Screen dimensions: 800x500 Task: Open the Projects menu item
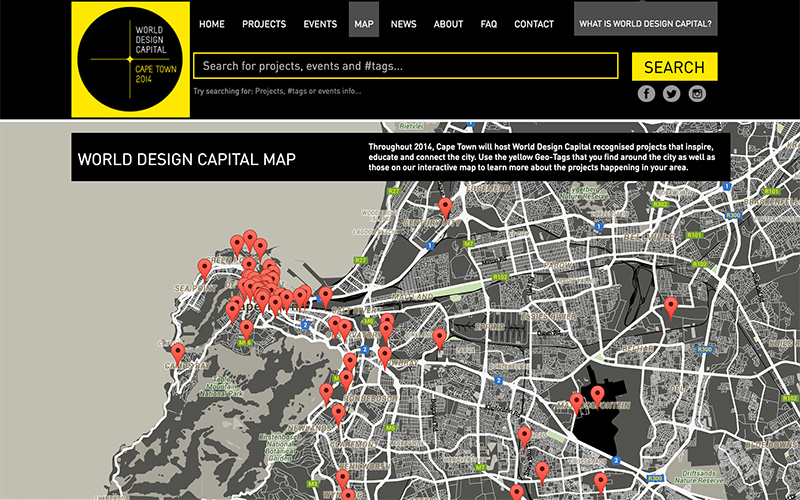coord(264,24)
